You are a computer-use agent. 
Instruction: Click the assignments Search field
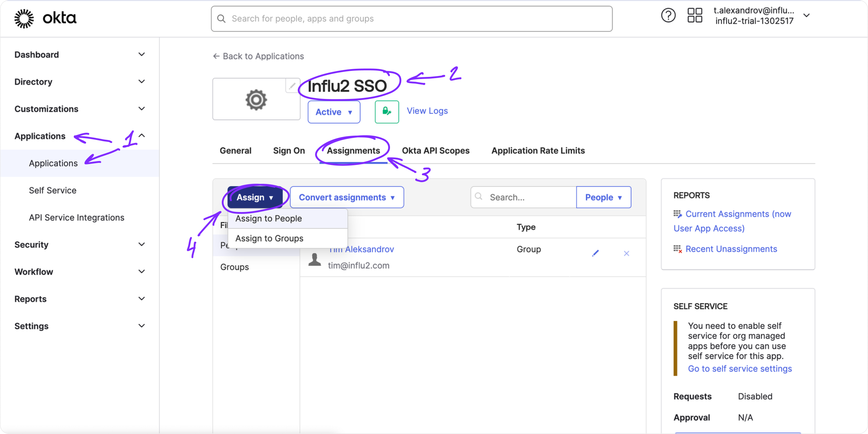[x=523, y=197]
